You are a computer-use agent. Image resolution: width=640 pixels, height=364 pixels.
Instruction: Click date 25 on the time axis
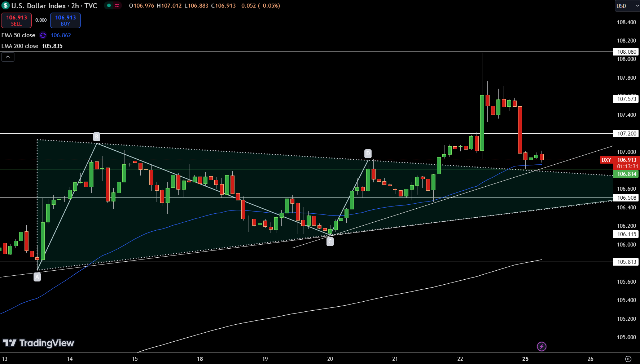click(525, 359)
